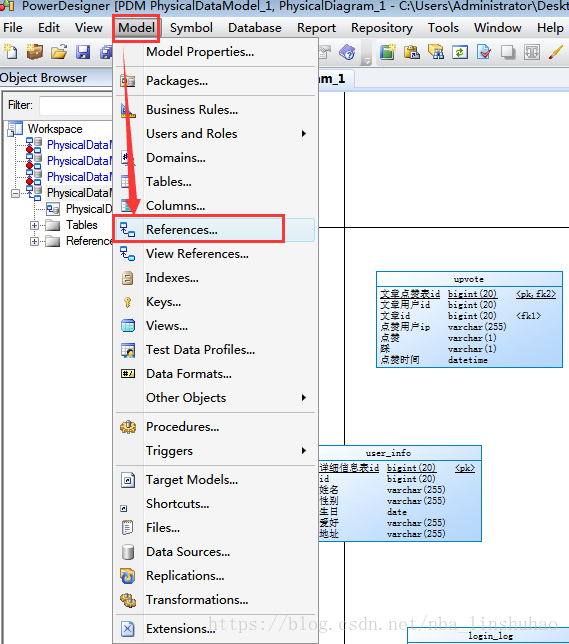569x644 pixels.
Task: Click the Save floppy disk toolbar icon
Action: [83, 52]
